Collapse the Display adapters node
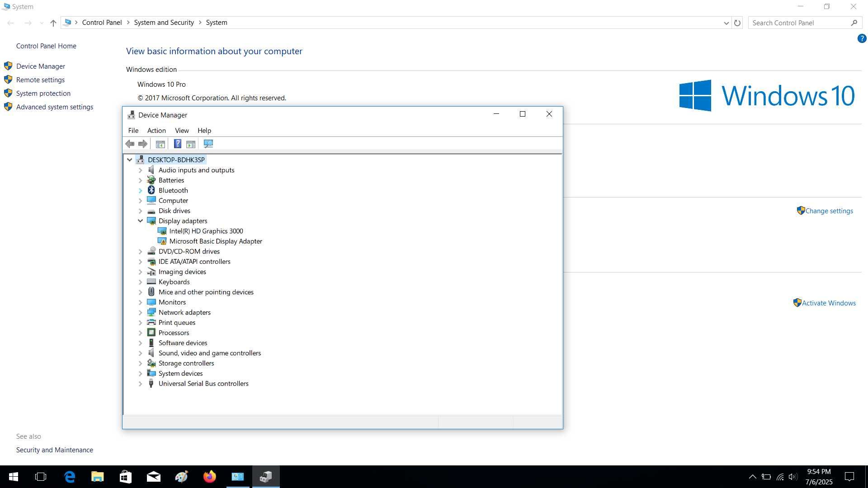 click(x=140, y=221)
